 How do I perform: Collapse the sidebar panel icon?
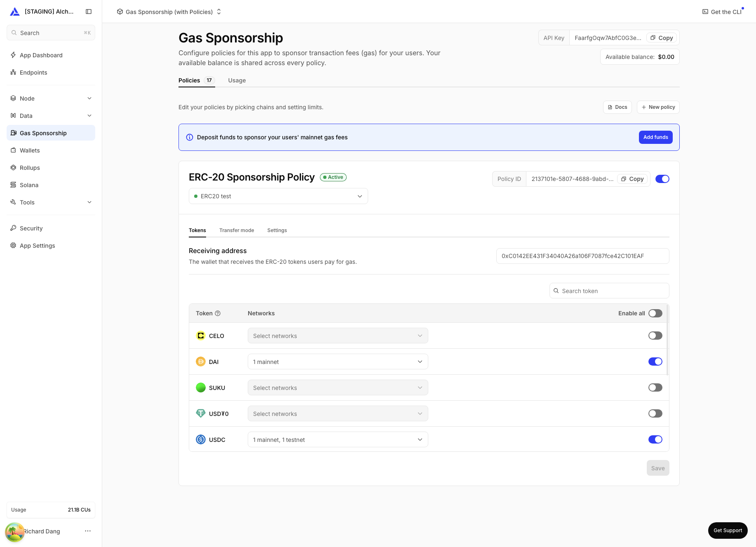point(89,12)
